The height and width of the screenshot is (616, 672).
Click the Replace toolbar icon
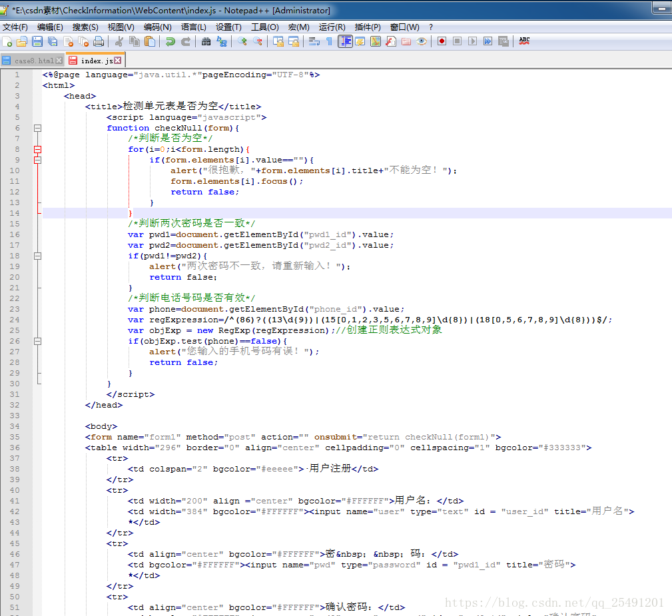point(222,41)
